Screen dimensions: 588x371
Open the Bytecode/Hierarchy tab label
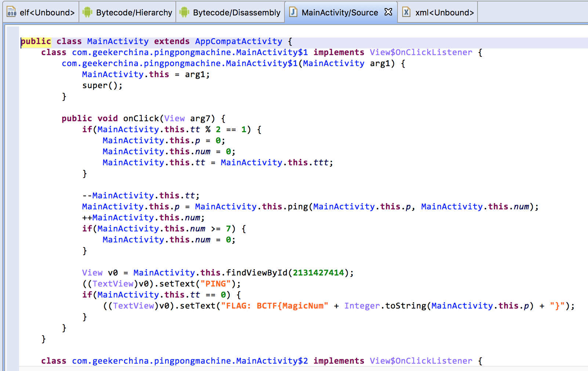click(x=134, y=12)
